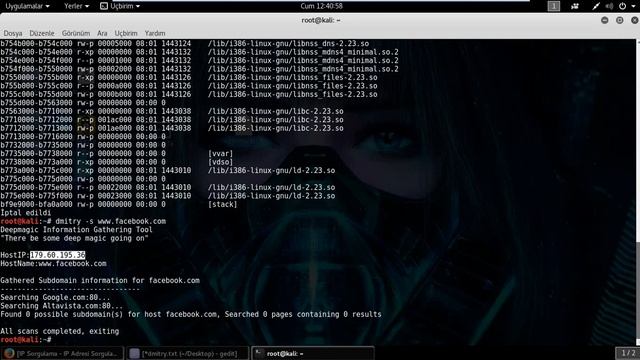
Task: Click the [vvar] memory map entry
Action: [x=220, y=153]
